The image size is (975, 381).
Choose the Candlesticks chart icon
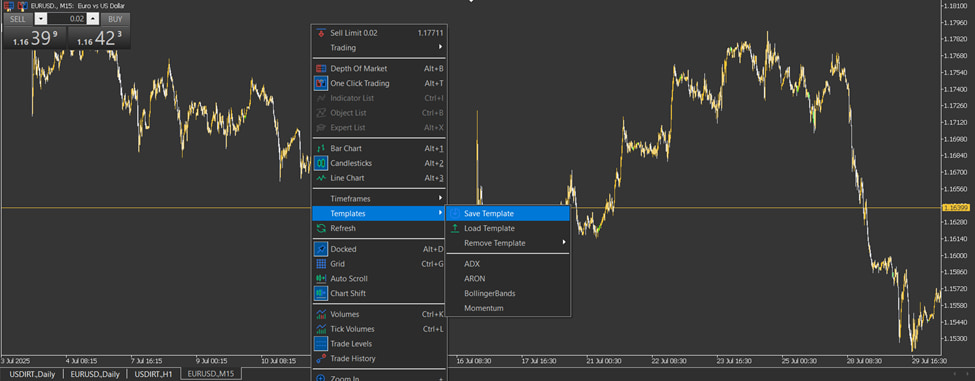click(x=321, y=163)
